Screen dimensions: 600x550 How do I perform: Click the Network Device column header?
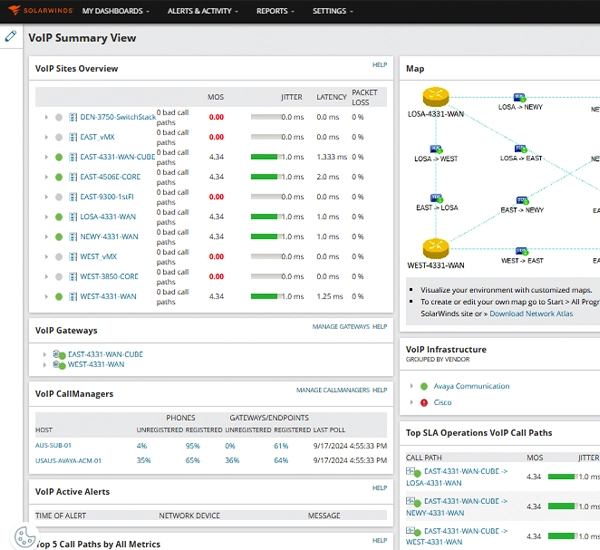(189, 516)
